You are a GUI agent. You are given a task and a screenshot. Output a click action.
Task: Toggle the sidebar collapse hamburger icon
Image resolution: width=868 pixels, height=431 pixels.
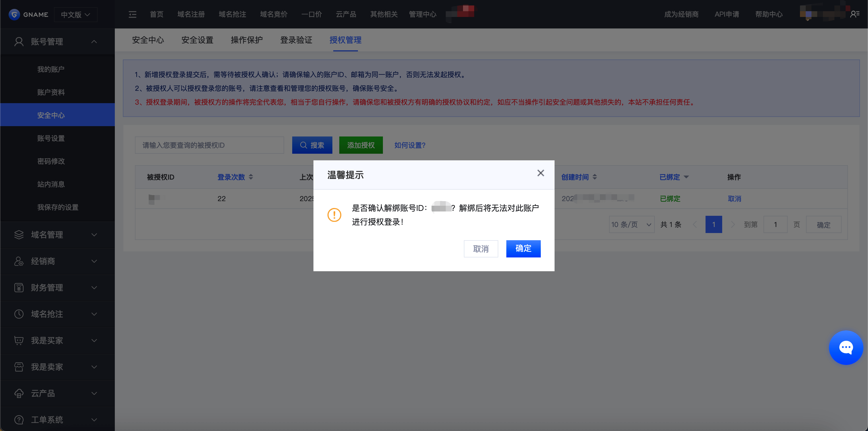(132, 14)
